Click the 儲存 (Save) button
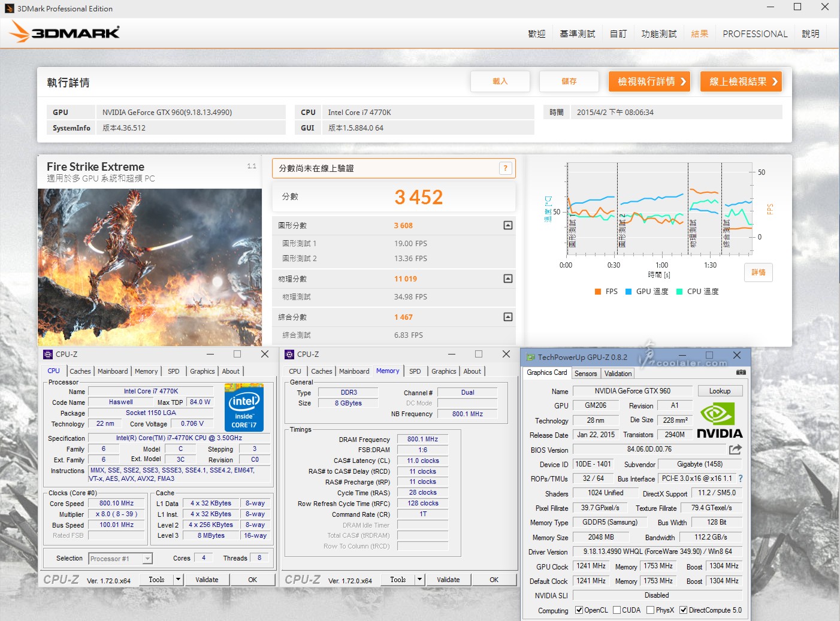This screenshot has width=840, height=621. [x=569, y=81]
